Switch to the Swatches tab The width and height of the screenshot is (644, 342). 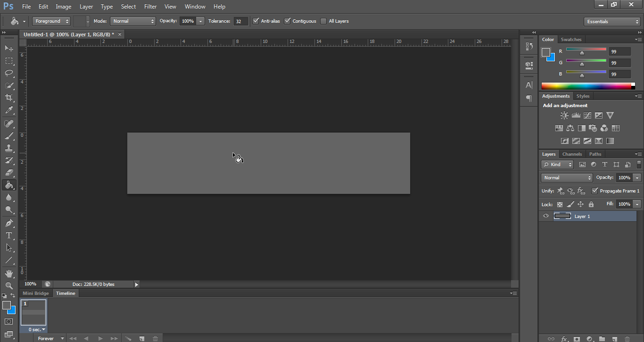pos(571,39)
